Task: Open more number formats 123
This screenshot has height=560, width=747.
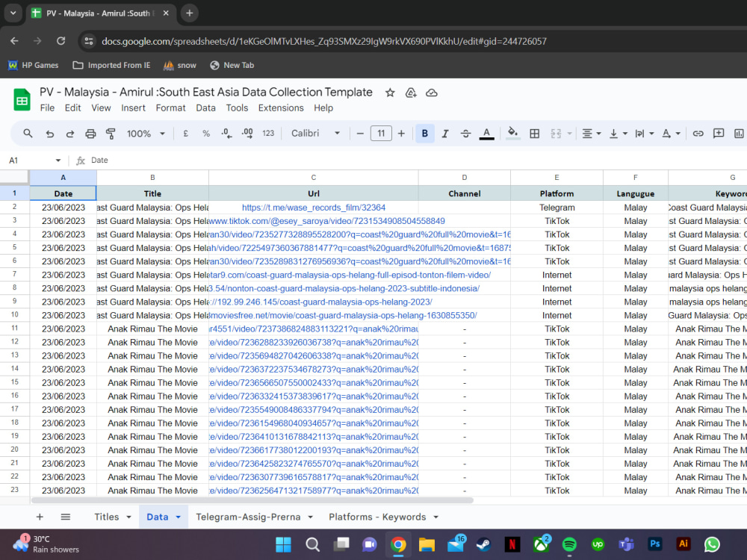Action: [268, 134]
